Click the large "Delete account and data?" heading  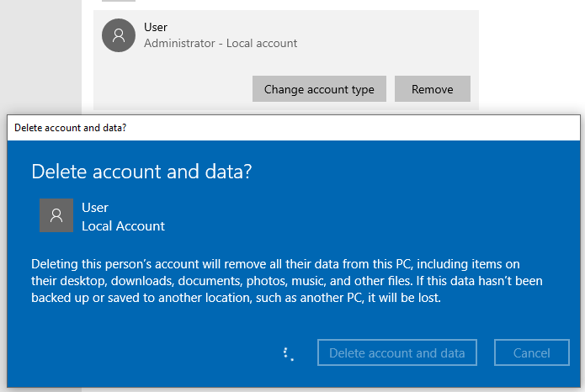click(x=141, y=172)
